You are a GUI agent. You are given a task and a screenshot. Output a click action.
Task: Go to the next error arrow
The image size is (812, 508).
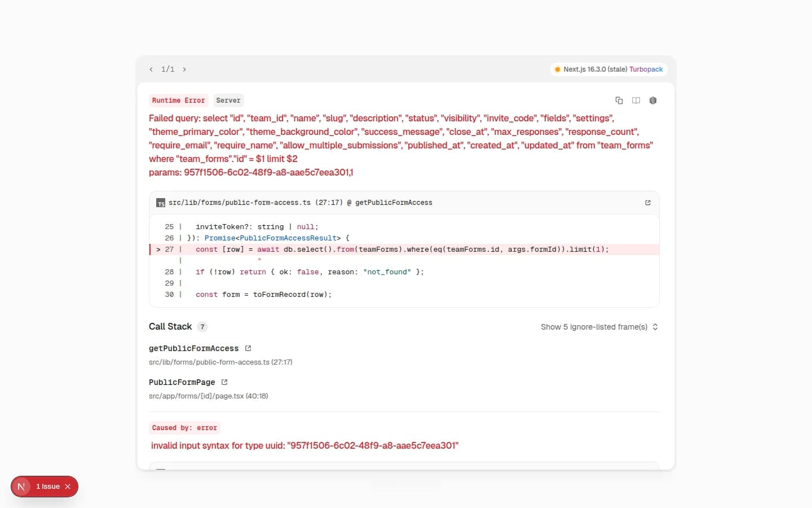(x=184, y=69)
